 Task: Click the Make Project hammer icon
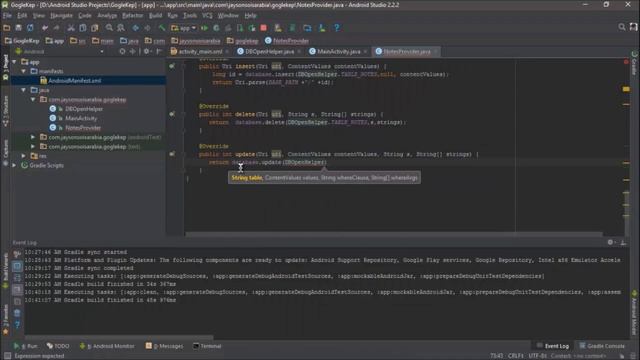pos(162,28)
